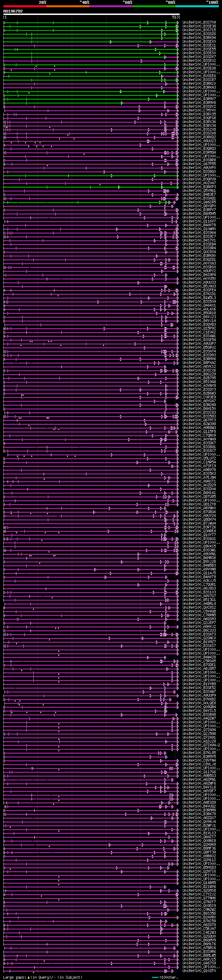The image size is (222, 980).
Task: Open the UniRef100_Q7TNH6 entry
Action: pyautogui.click(x=199, y=898)
